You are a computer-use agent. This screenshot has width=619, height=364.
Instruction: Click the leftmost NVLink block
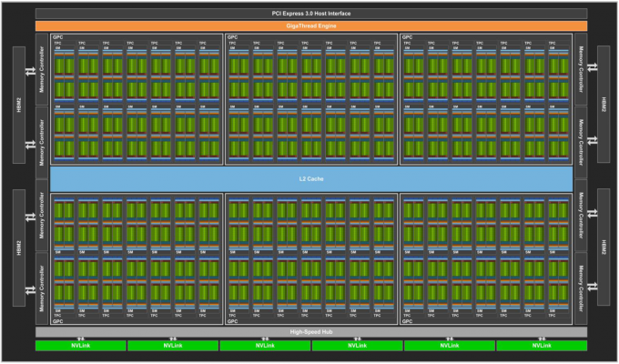tap(81, 346)
